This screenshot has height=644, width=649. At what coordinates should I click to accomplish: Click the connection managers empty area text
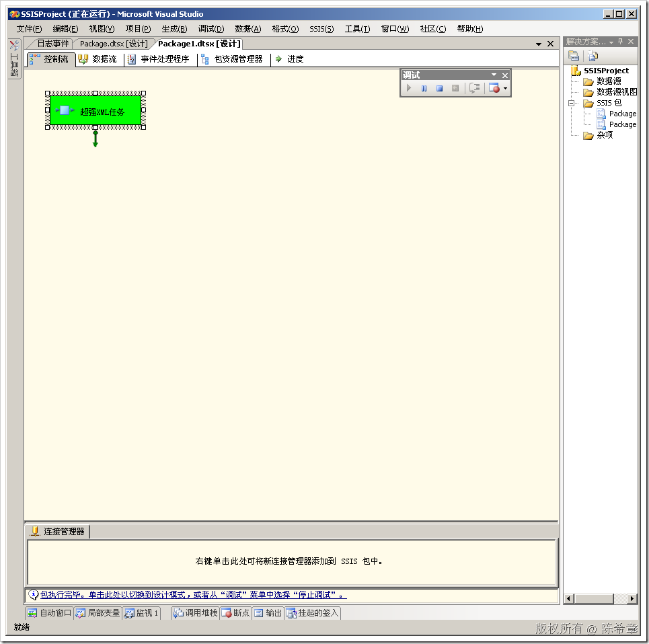click(289, 561)
